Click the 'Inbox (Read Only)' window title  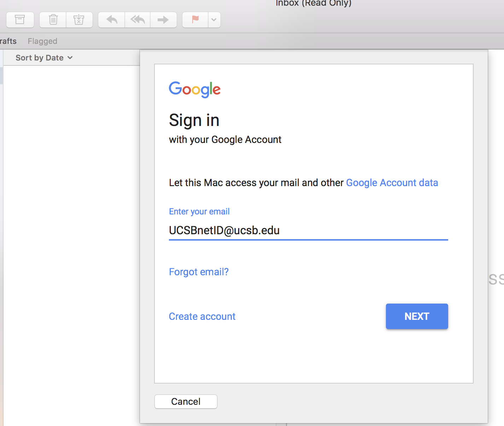pos(313,3)
